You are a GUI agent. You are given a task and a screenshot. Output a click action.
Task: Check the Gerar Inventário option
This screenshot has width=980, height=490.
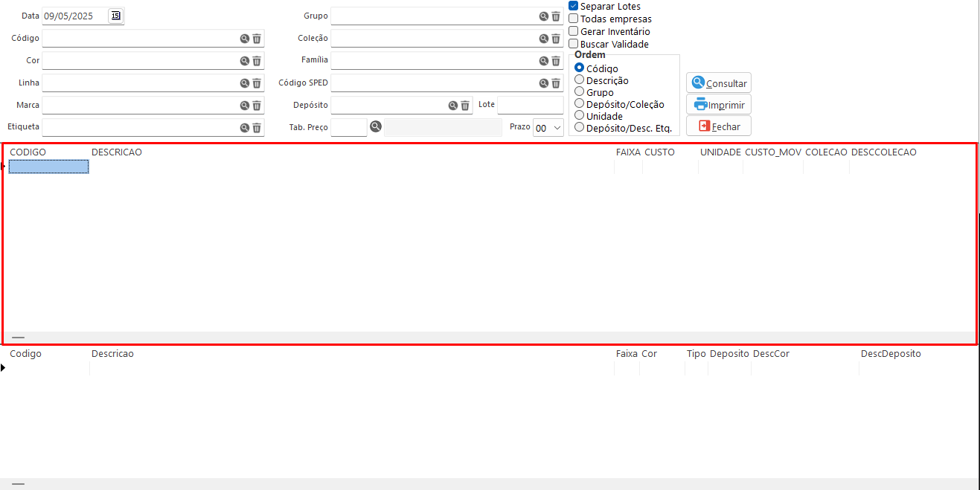point(574,31)
